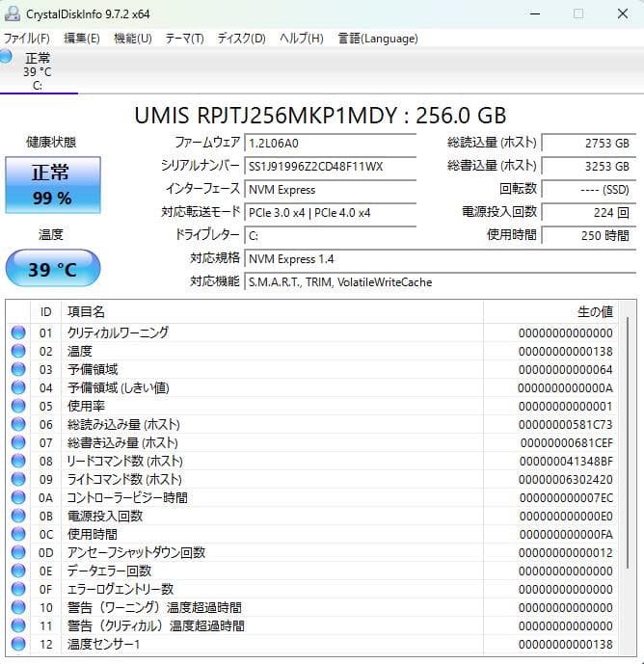Viewport: 644px width, 664px height.
Task: Select the アンセーフシャットダウン回数 row text
Action: pyautogui.click(x=137, y=552)
